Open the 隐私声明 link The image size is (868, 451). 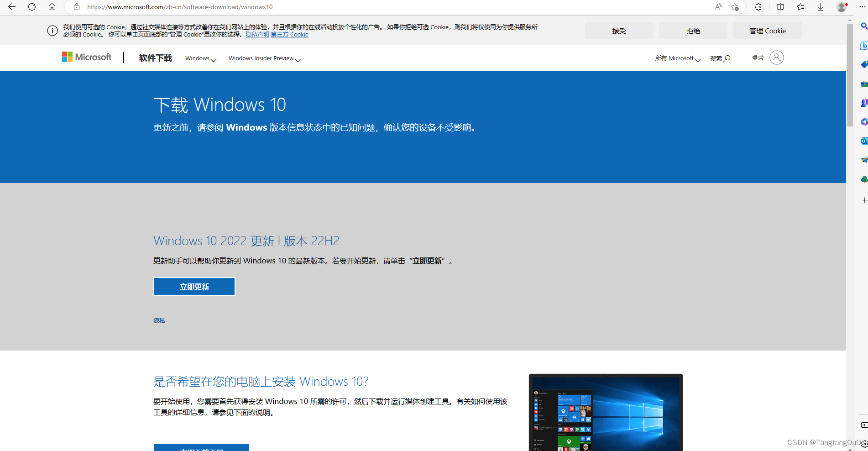point(257,35)
